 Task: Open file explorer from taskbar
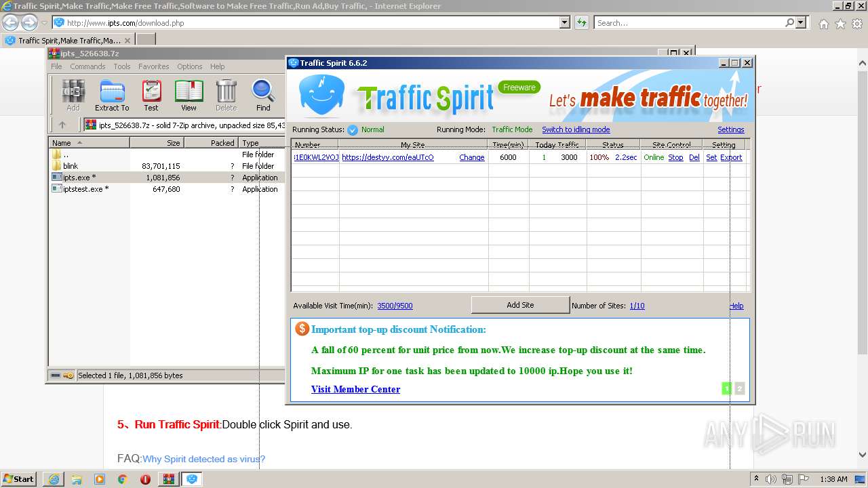coord(77,479)
